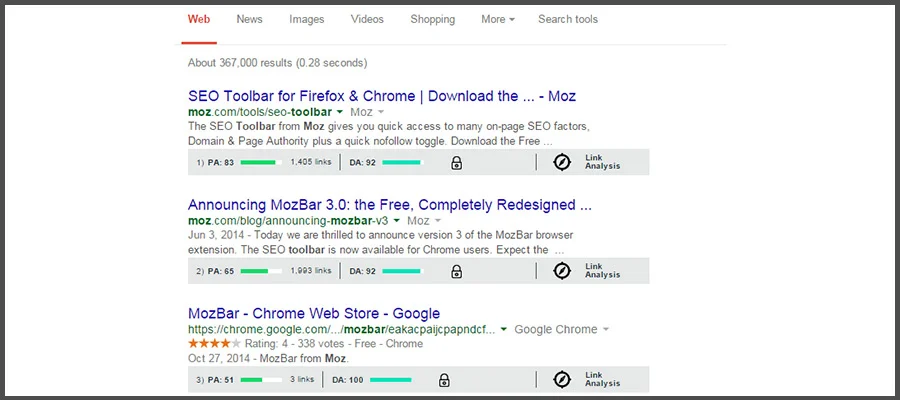Screen dimensions: 900x400
Task: Click the lock icon in second result's MozBar
Action: click(x=456, y=271)
